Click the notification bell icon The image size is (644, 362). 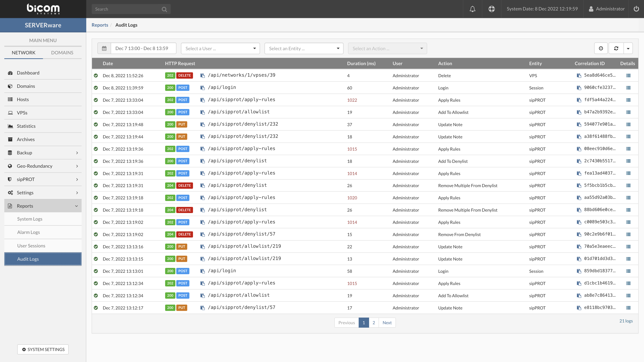pos(473,9)
